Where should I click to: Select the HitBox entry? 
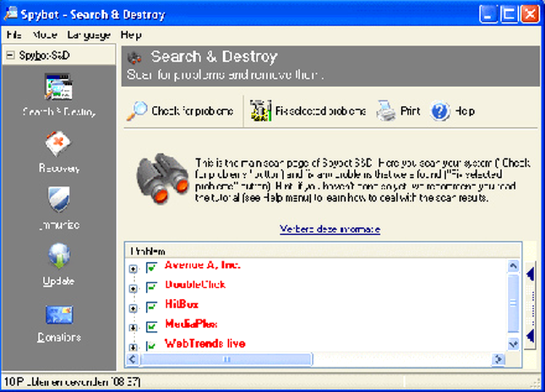[x=182, y=304]
